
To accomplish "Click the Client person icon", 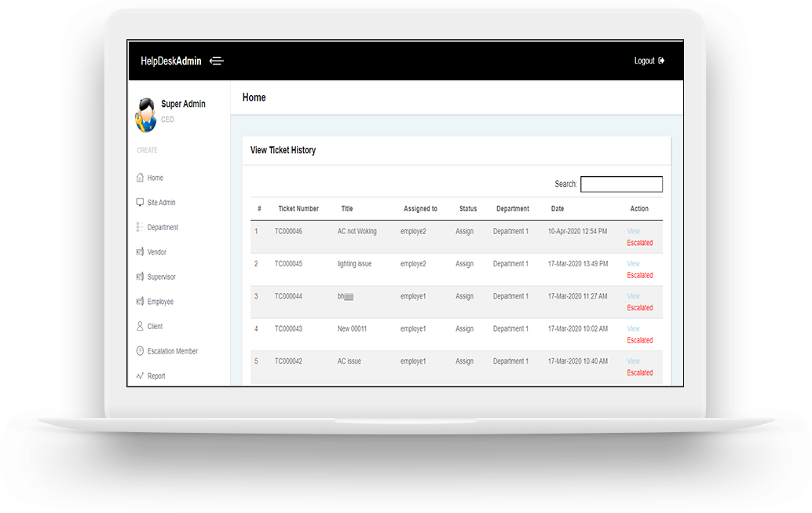I will pyautogui.click(x=140, y=326).
